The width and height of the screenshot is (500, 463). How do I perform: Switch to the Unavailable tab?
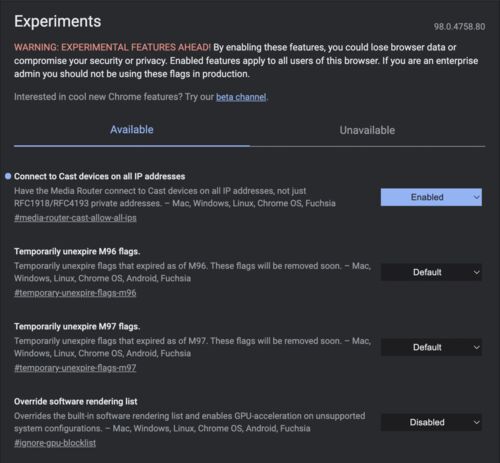click(x=367, y=130)
